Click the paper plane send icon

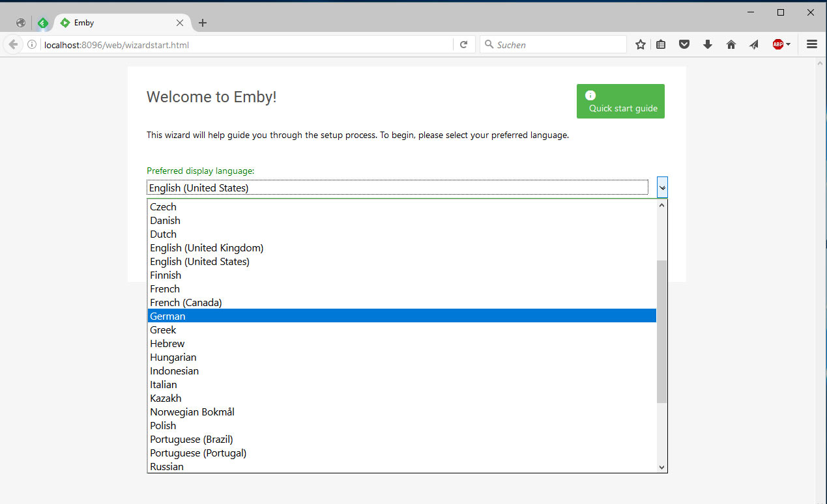[x=754, y=44]
